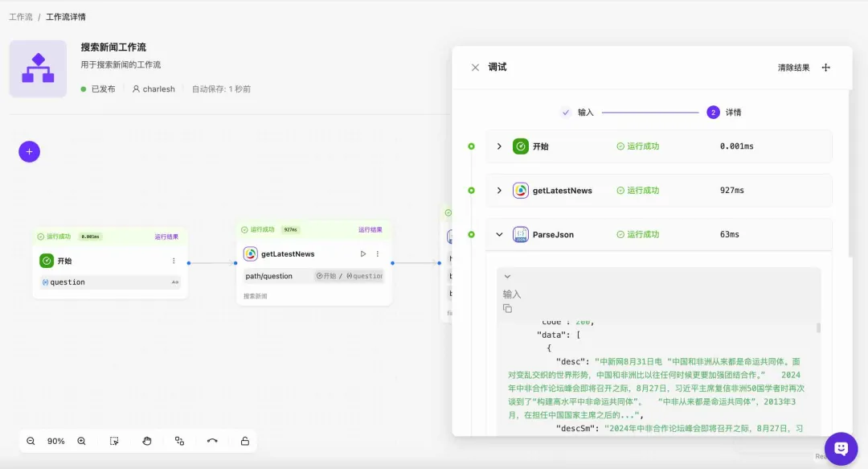
Task: Click the plus icon in debug header
Action: (x=826, y=68)
